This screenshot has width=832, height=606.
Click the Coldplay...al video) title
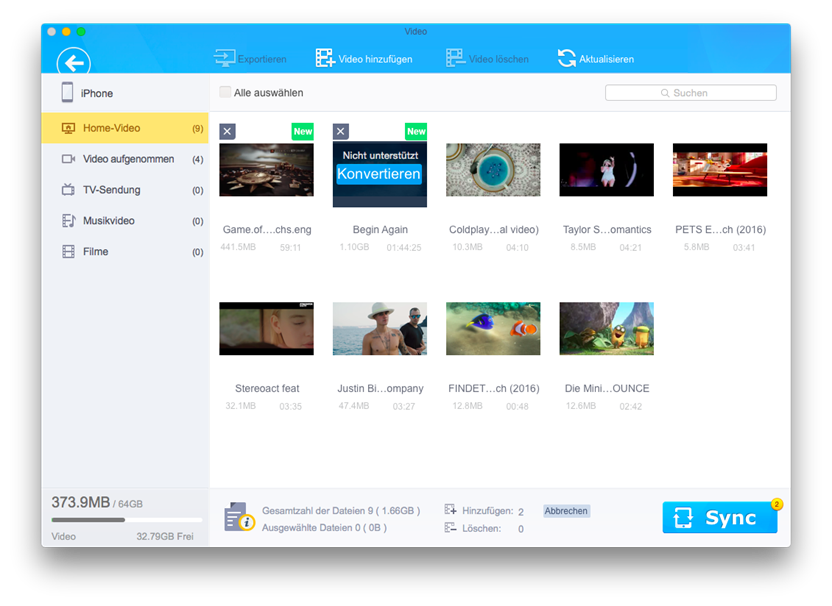(x=493, y=229)
